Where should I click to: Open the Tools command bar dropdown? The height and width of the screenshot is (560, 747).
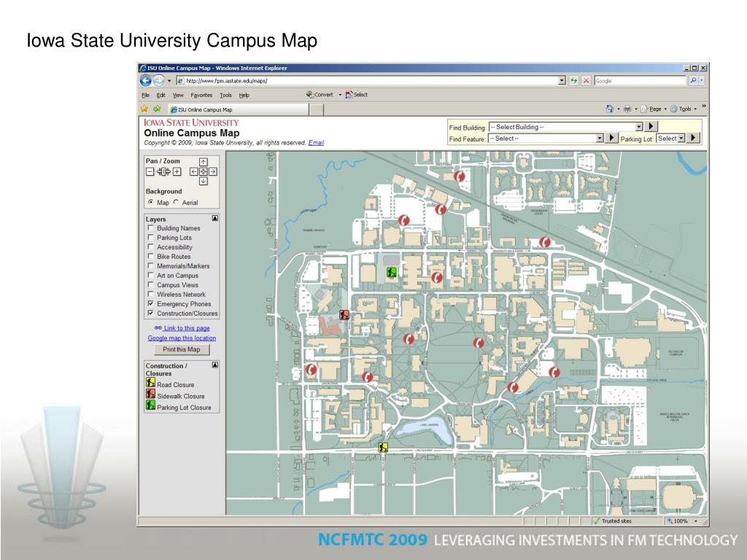click(x=684, y=109)
